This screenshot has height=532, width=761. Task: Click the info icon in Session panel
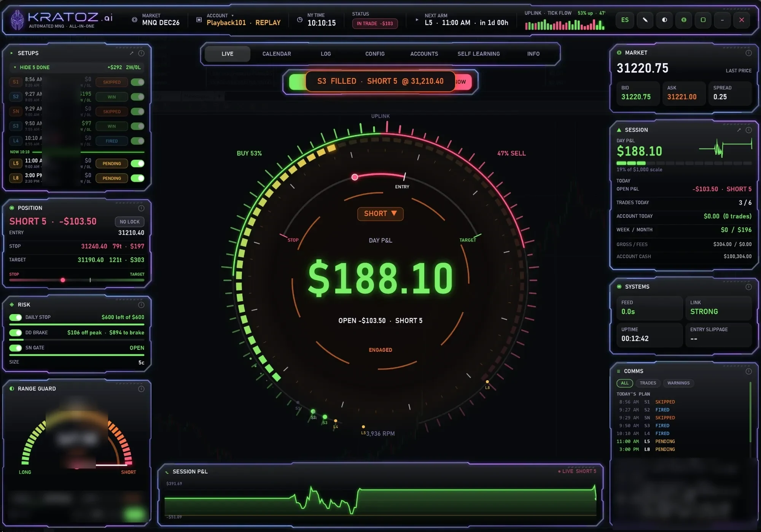tap(748, 130)
